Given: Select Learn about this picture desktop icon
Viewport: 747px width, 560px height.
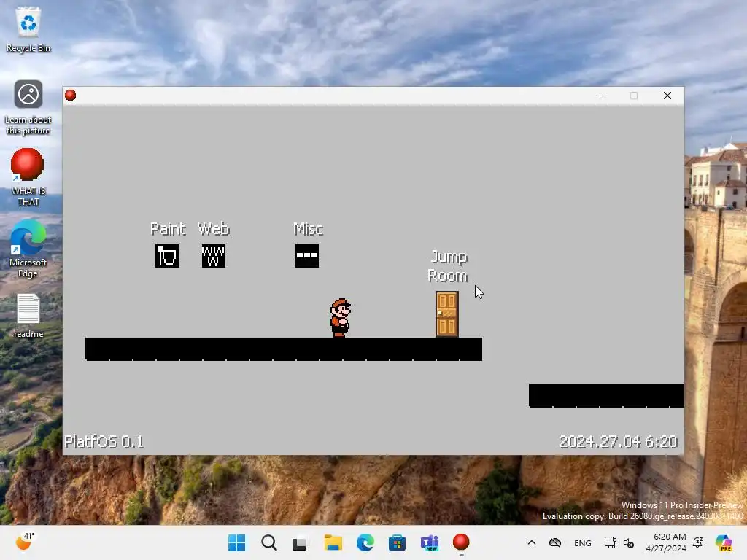Looking at the screenshot, I should (28, 108).
